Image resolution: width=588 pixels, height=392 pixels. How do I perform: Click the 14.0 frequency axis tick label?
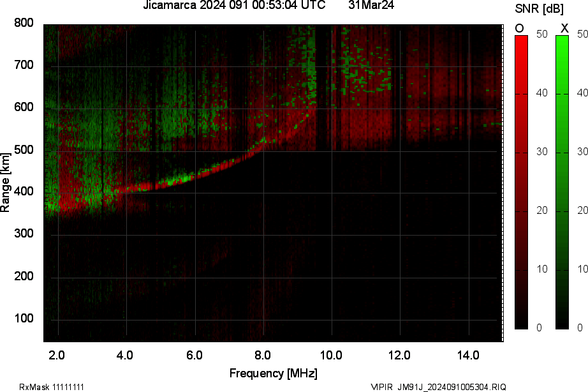pyautogui.click(x=469, y=355)
